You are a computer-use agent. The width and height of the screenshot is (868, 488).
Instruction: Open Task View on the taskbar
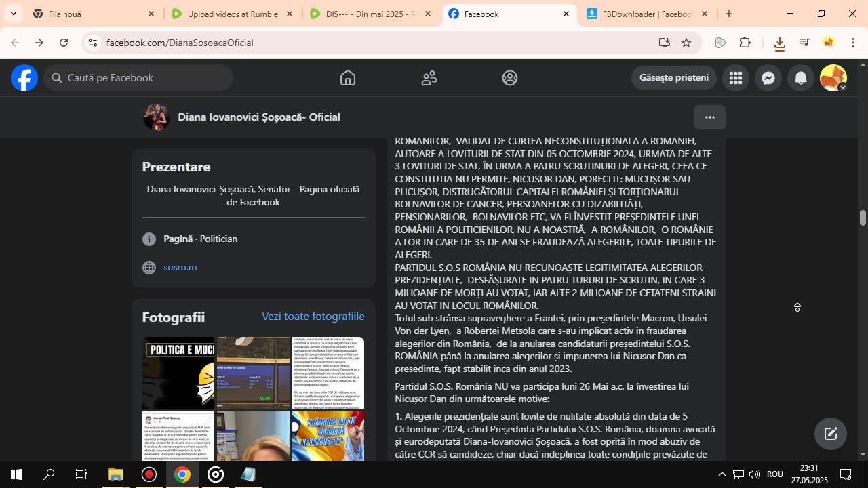pyautogui.click(x=81, y=474)
